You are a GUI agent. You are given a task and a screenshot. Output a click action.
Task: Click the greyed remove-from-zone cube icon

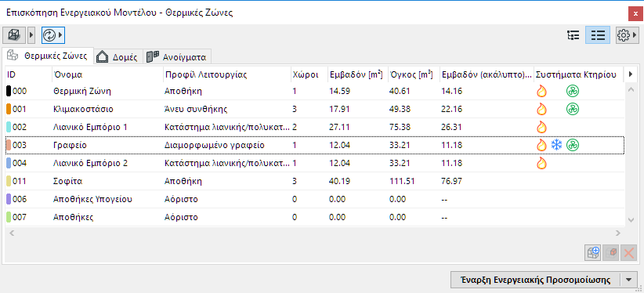pyautogui.click(x=610, y=252)
